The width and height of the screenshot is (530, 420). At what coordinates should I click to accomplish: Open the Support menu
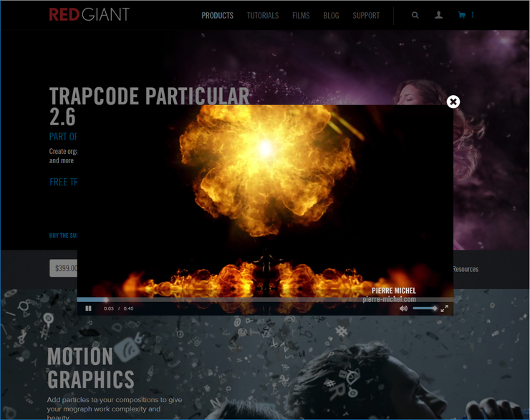pyautogui.click(x=366, y=16)
